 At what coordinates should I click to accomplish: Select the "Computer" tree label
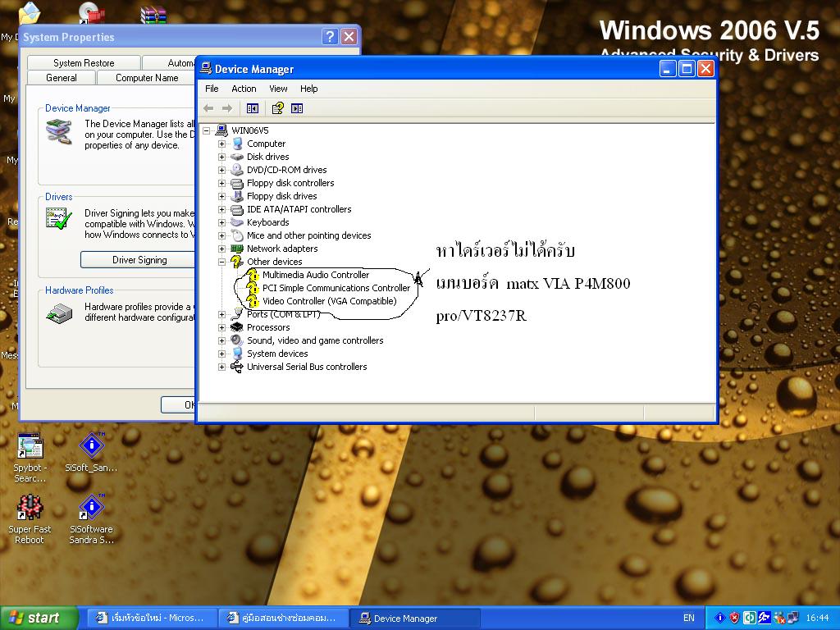[x=267, y=144]
